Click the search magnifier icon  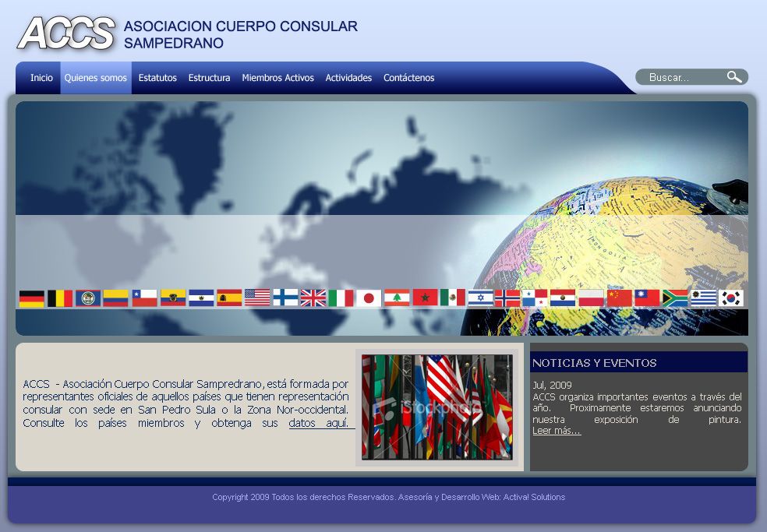[x=733, y=77]
